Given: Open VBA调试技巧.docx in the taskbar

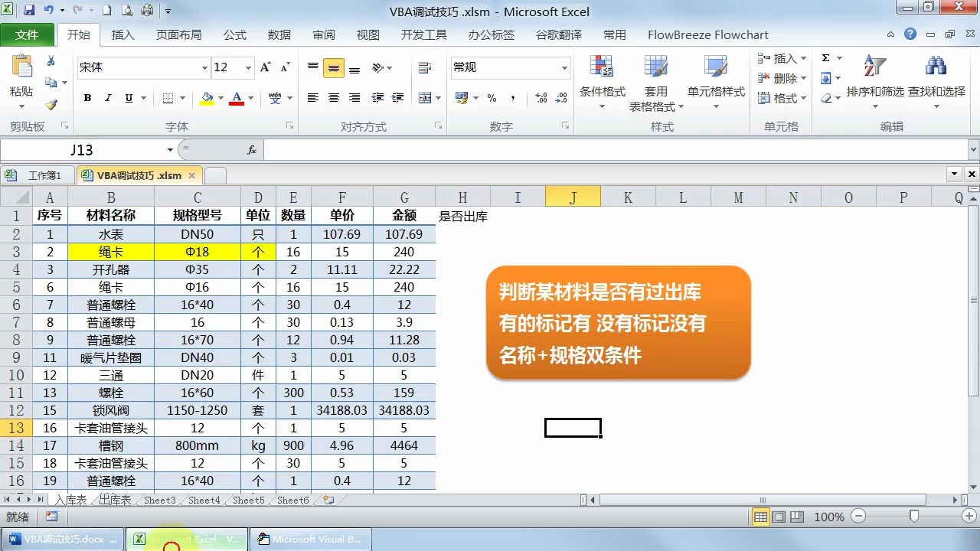Looking at the screenshot, I should [63, 539].
